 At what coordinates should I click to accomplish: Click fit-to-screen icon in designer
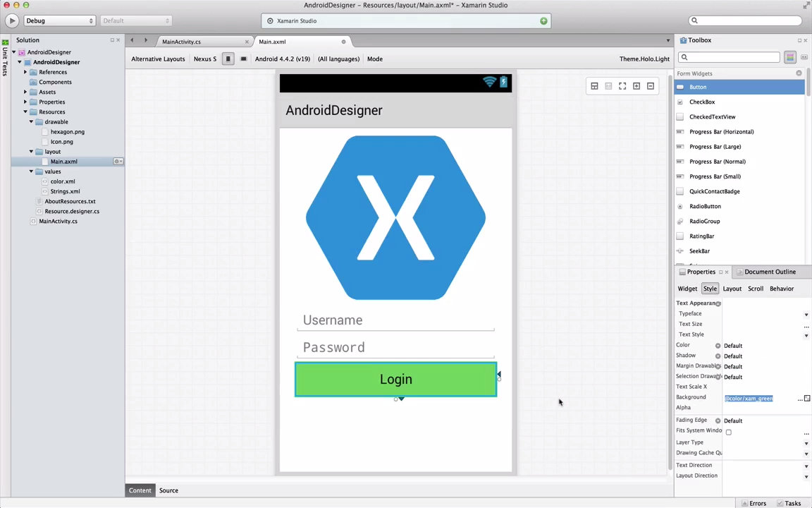click(622, 86)
